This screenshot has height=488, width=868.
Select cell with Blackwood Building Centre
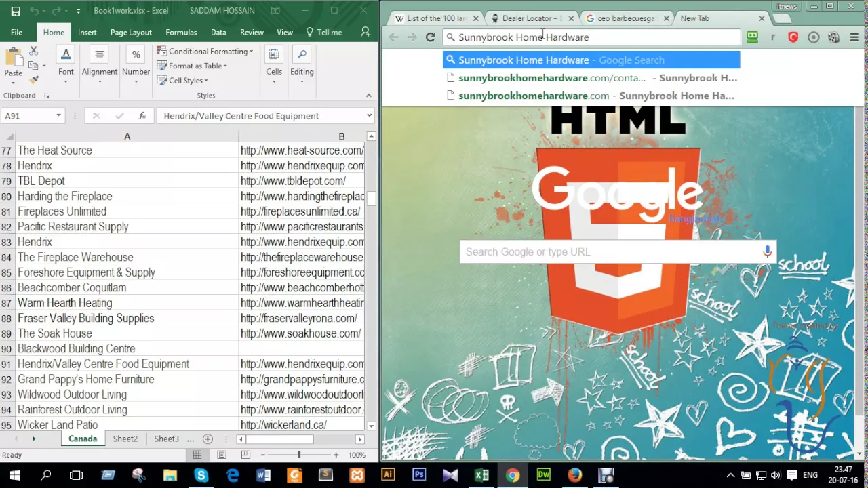coord(127,348)
